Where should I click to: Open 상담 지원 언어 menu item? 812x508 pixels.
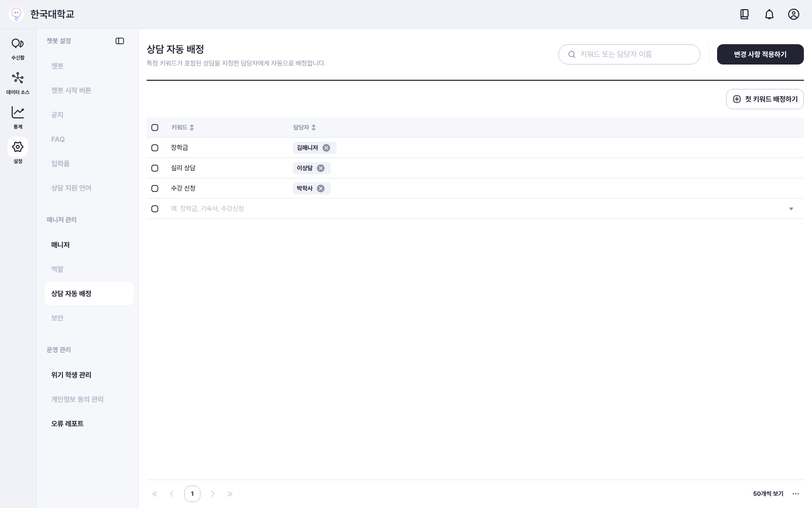(x=89, y=188)
